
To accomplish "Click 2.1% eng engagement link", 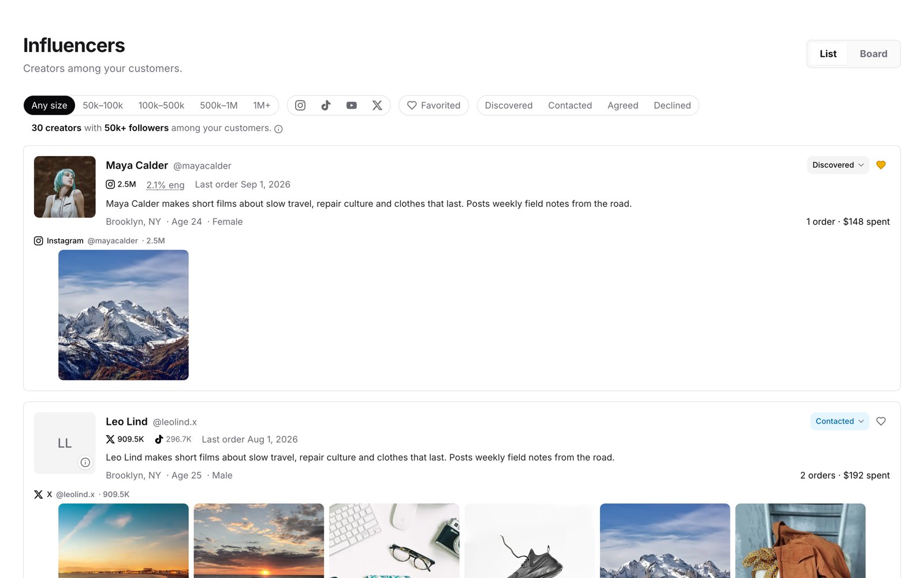I will 165,185.
